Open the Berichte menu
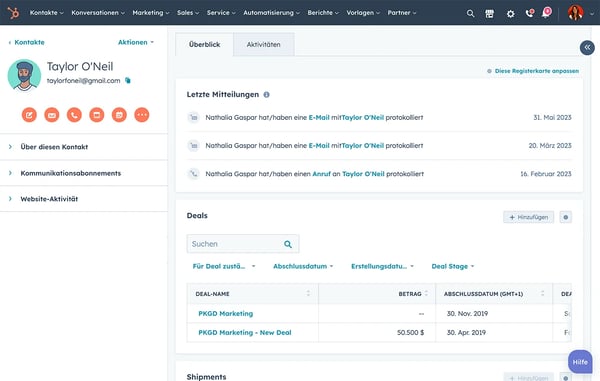Screen dimensions: 600x381 323,13
